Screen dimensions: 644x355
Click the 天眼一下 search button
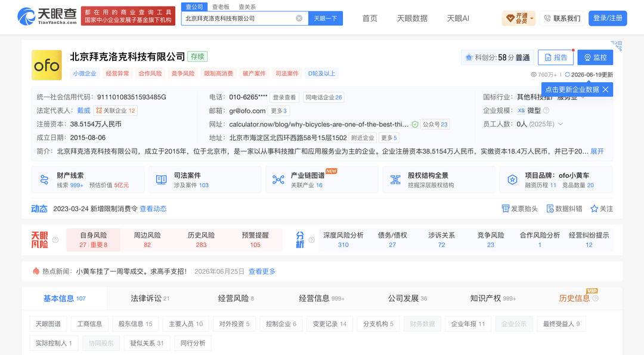pyautogui.click(x=326, y=18)
